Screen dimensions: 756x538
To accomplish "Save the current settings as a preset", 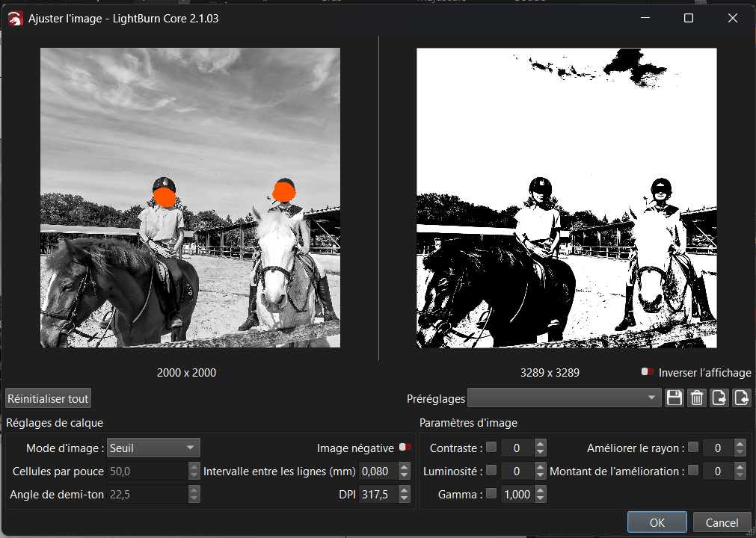I will [674, 398].
